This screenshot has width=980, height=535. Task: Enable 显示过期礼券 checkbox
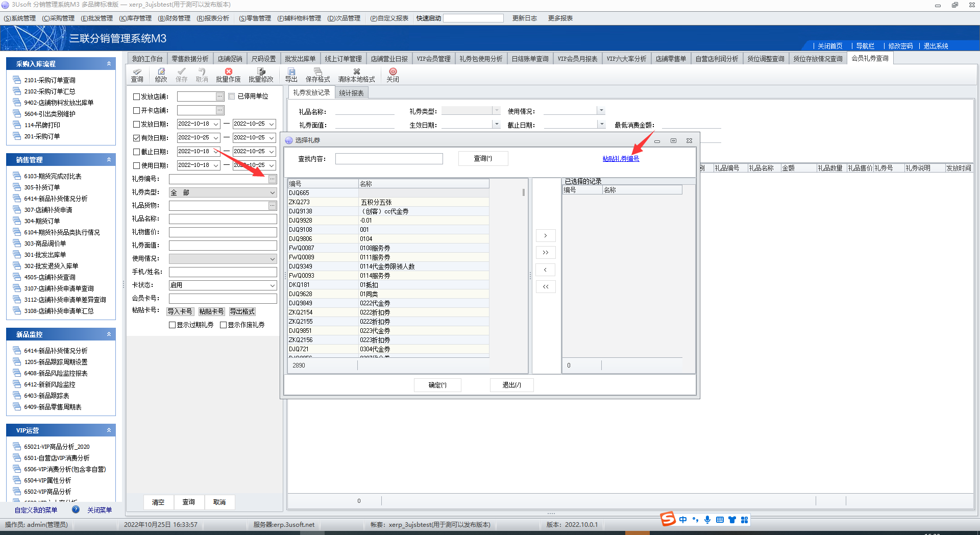pos(172,325)
